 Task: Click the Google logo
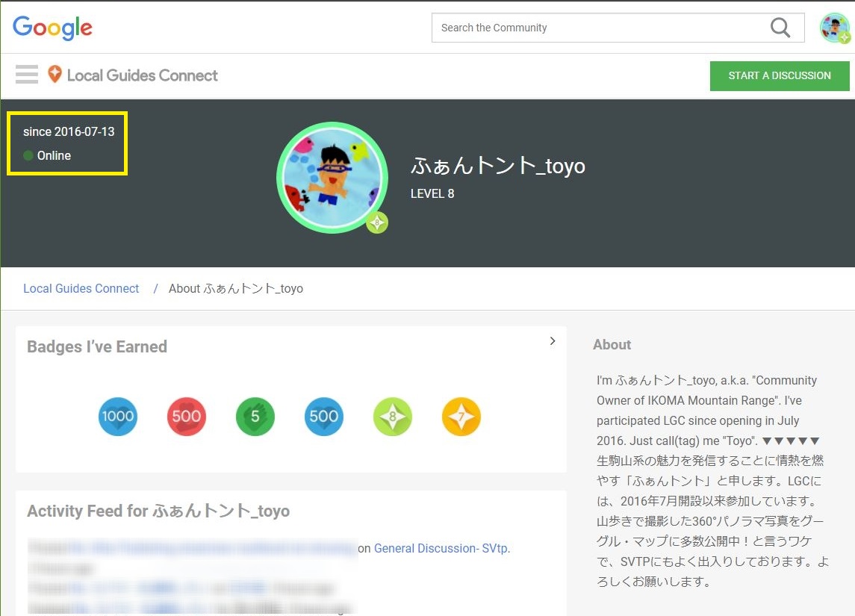[x=52, y=28]
